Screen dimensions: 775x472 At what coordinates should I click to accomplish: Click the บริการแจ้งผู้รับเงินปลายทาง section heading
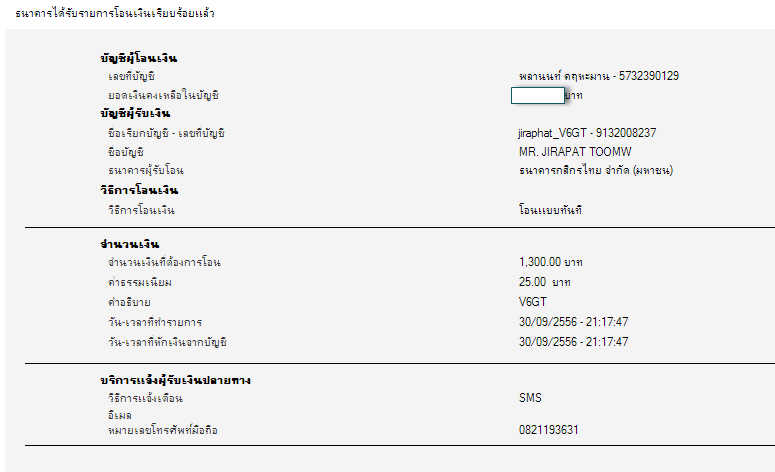175,381
